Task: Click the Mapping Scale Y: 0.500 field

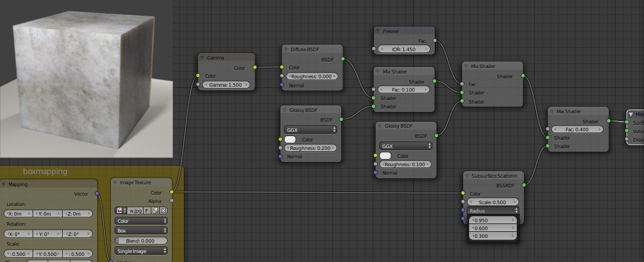Action: click(x=48, y=254)
